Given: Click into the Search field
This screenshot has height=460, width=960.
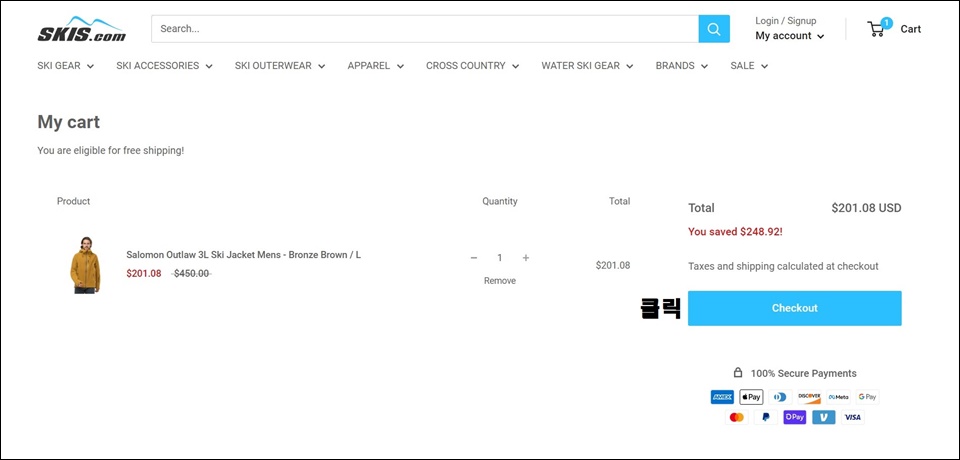Looking at the screenshot, I should click(x=425, y=29).
